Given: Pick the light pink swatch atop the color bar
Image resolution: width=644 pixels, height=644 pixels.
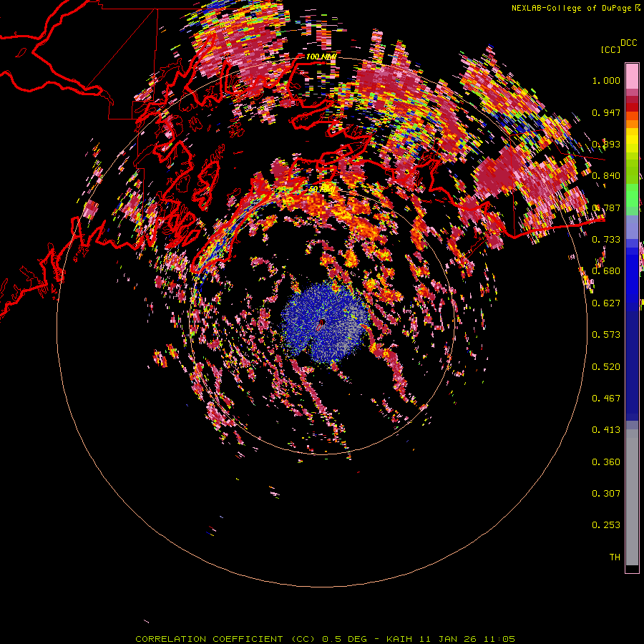Looking at the screenshot, I should (x=632, y=76).
